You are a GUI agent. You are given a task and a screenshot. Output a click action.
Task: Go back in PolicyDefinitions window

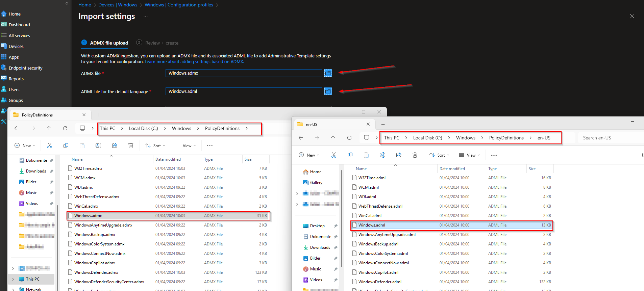[x=17, y=128]
